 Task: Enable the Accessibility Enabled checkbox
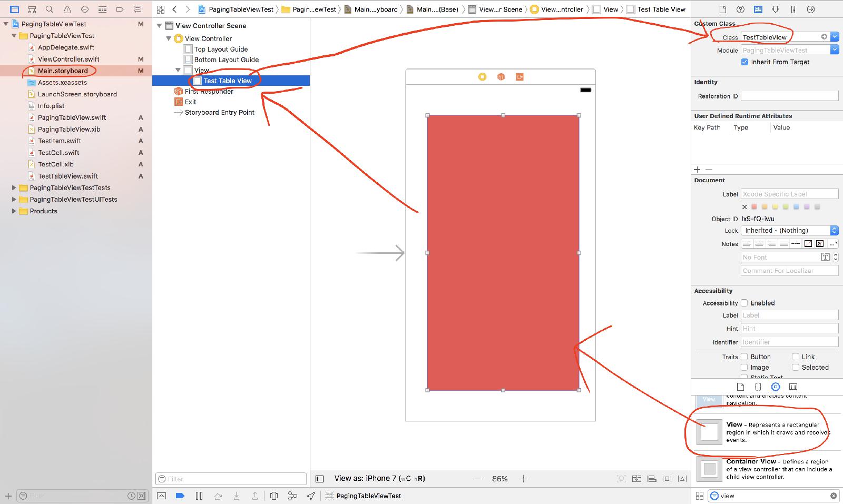click(744, 303)
